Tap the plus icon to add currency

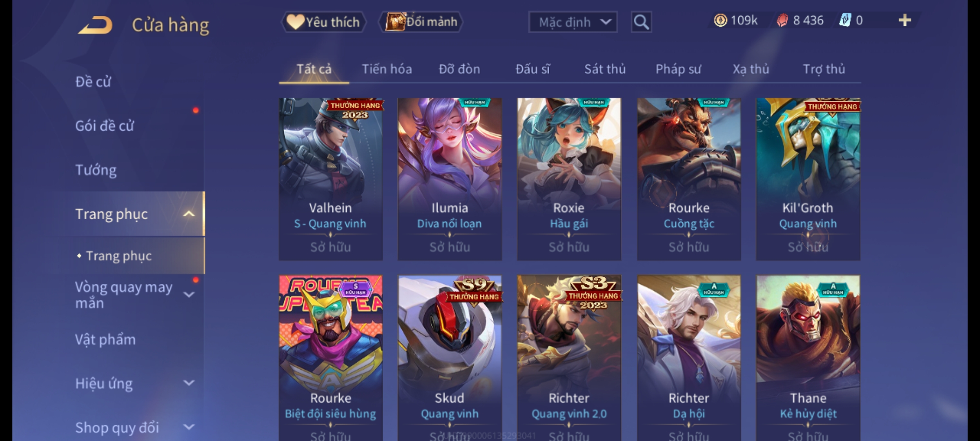pos(905,20)
